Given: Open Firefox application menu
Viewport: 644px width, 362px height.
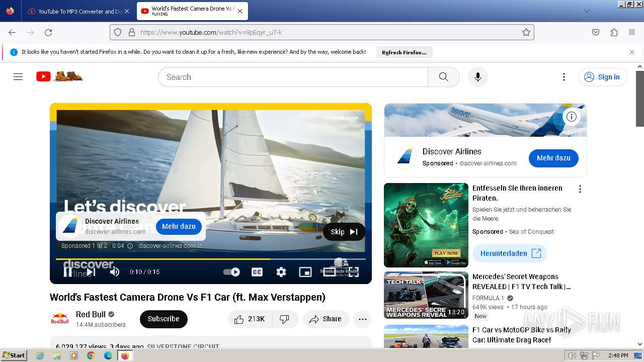Looking at the screenshot, I should coord(632,32).
